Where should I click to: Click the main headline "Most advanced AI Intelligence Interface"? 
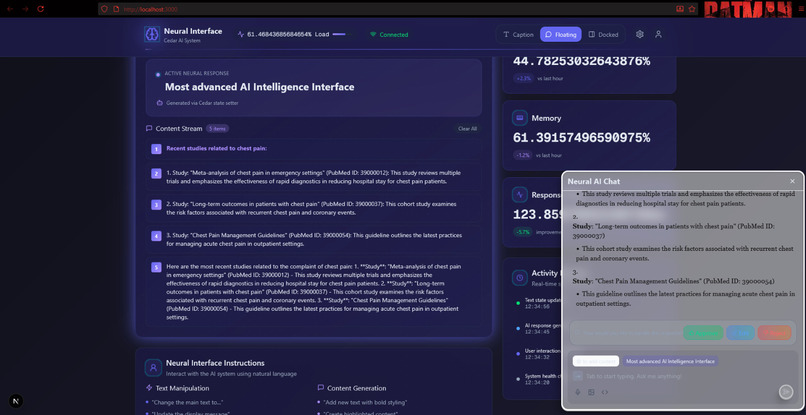260,87
